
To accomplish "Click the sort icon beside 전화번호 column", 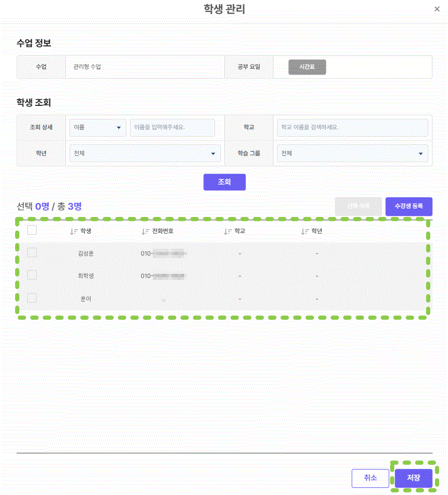I will [x=146, y=231].
